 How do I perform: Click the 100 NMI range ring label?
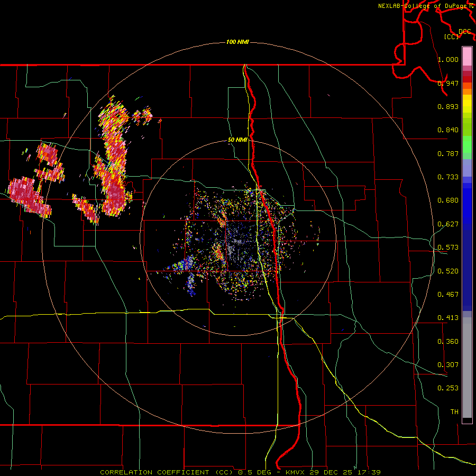pyautogui.click(x=237, y=42)
